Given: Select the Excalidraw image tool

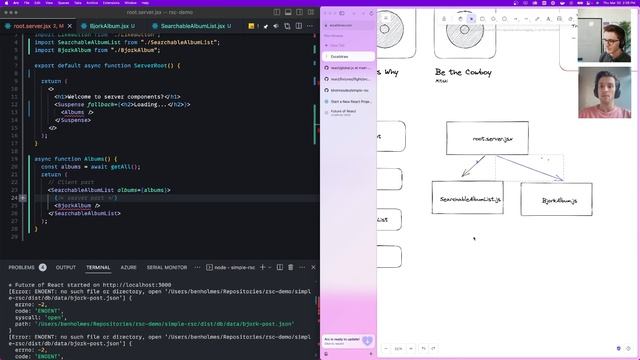Looking at the screenshot, I should coord(560,19).
